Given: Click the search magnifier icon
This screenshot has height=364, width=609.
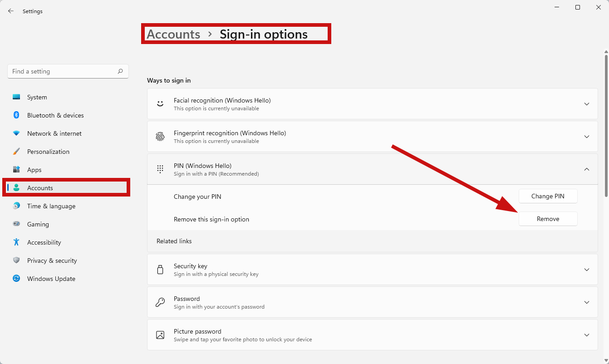Looking at the screenshot, I should pyautogui.click(x=120, y=71).
